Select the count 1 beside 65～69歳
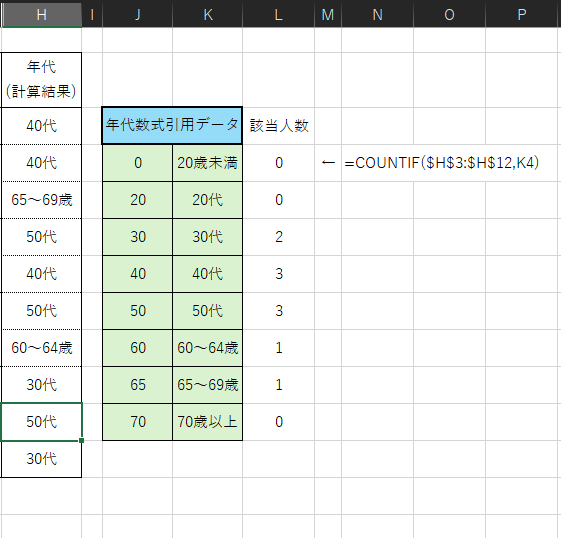The width and height of the screenshot is (561, 538). click(x=279, y=385)
